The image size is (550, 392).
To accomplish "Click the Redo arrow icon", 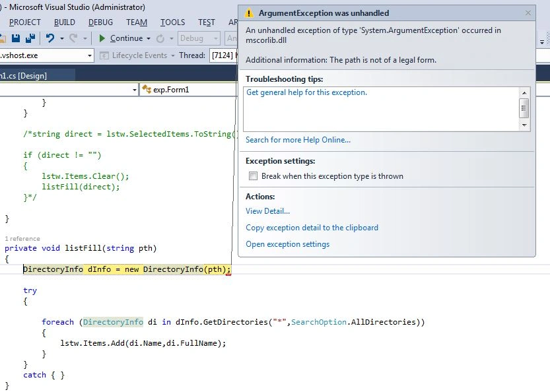I will tap(73, 38).
